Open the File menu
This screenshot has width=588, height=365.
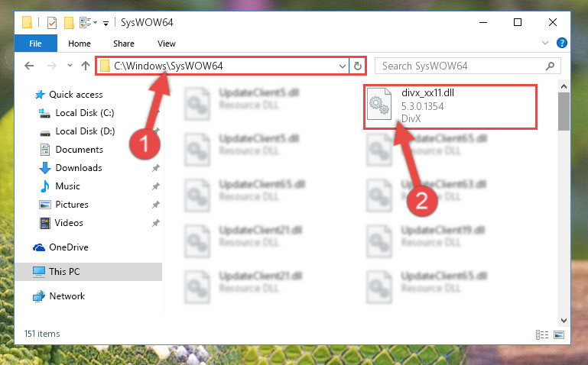[x=36, y=44]
